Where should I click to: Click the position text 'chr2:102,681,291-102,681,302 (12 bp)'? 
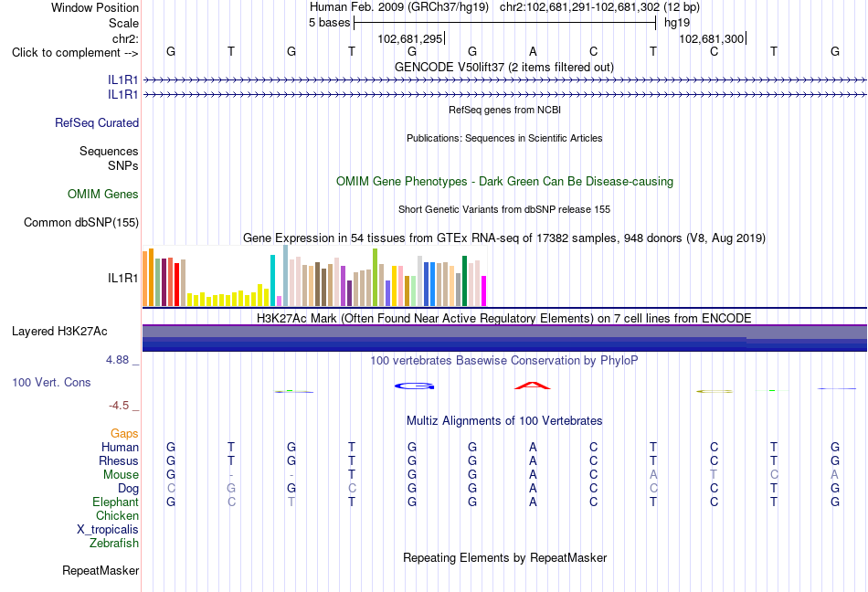coord(599,7)
